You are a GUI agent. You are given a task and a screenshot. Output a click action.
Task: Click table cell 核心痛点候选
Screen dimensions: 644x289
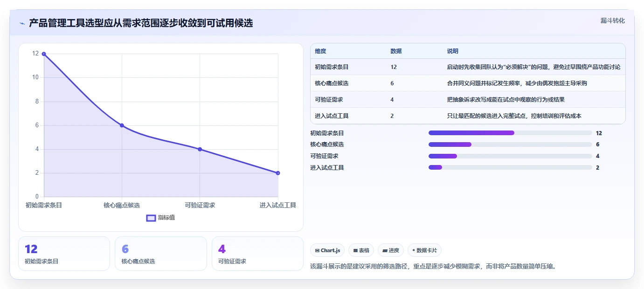[x=332, y=83]
